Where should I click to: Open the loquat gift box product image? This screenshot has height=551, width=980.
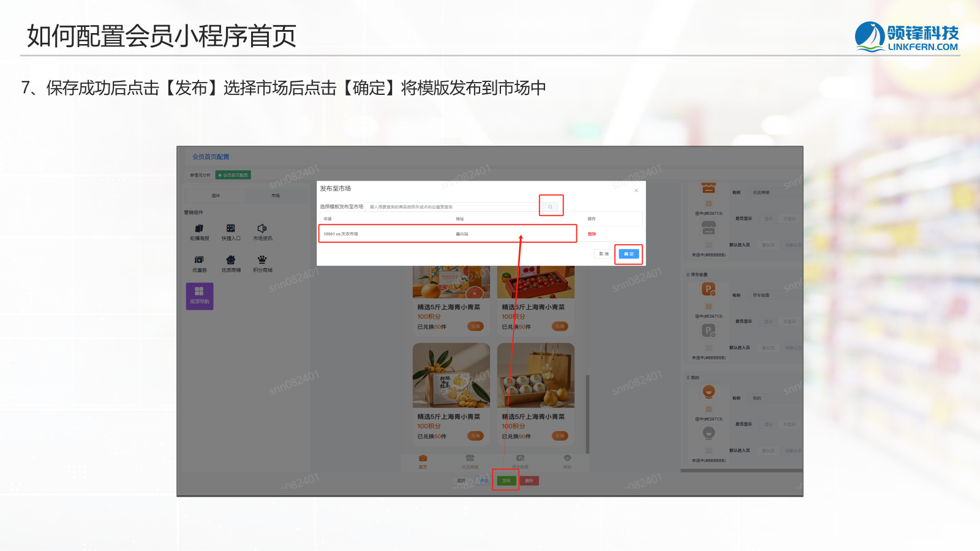pos(451,375)
